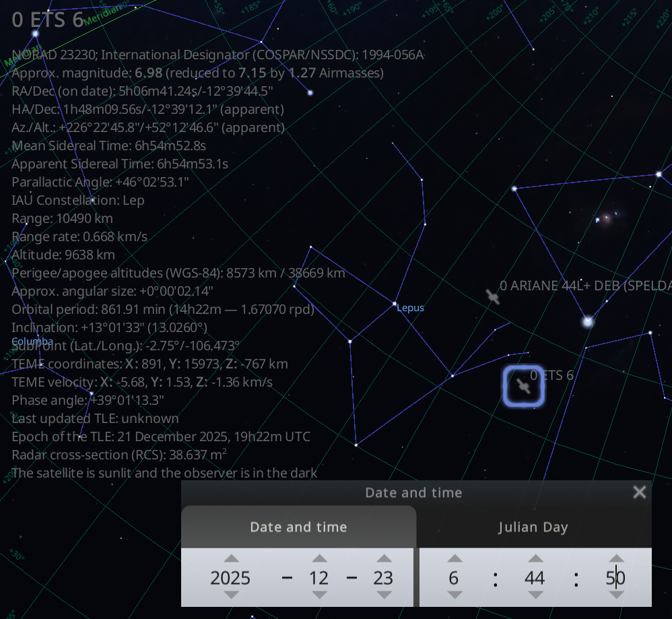Increase the year with the up arrow
Viewport: 672px width, 619px height.
(231, 558)
